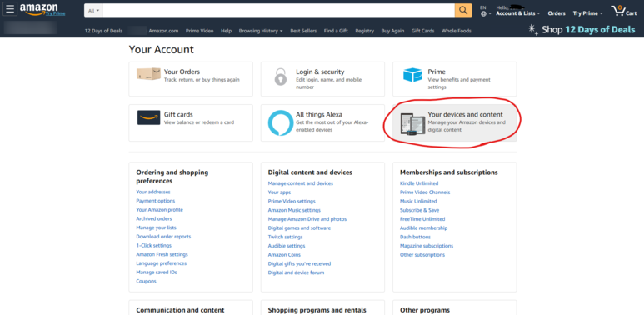Open Manage your lists link
This screenshot has height=315, width=644.
[x=157, y=227]
